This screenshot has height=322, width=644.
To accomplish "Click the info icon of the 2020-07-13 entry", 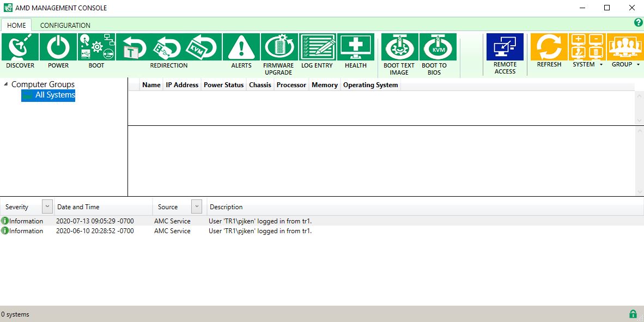I will pyautogui.click(x=5, y=221).
